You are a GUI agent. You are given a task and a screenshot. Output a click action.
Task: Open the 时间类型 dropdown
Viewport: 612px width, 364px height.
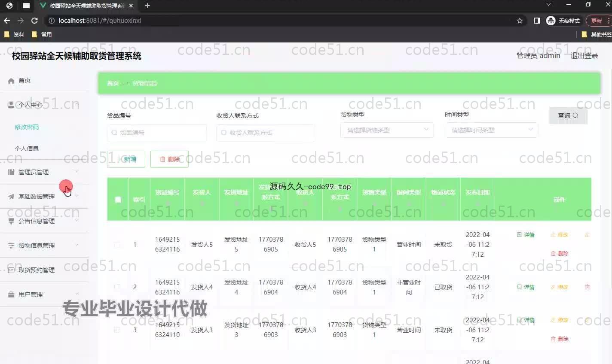[x=491, y=130]
